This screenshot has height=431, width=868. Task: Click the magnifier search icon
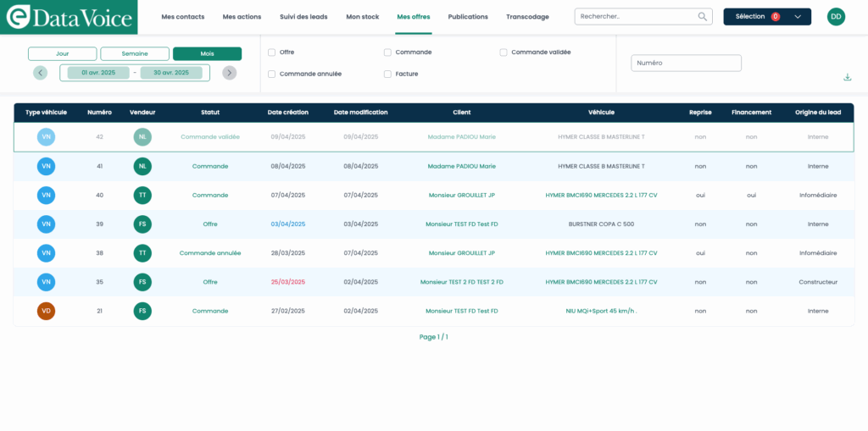point(702,16)
